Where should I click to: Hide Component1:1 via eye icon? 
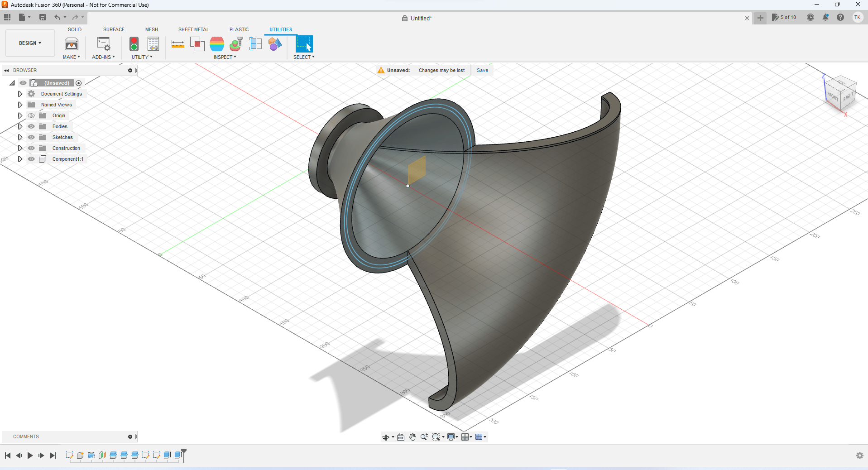31,159
